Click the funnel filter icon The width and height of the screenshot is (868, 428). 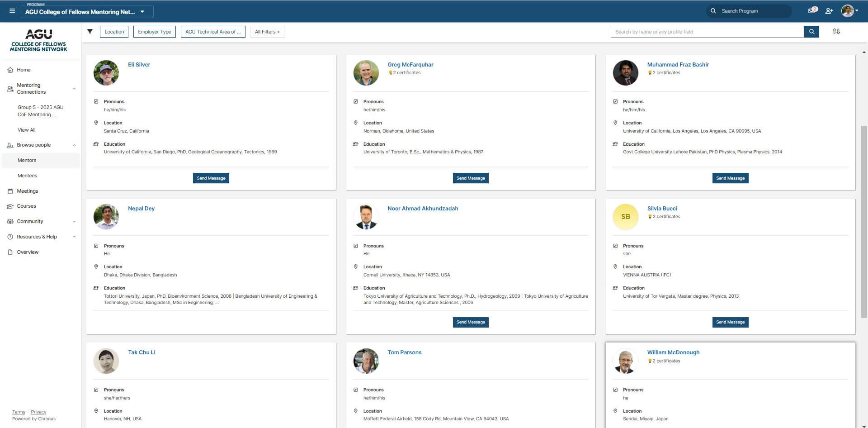90,32
